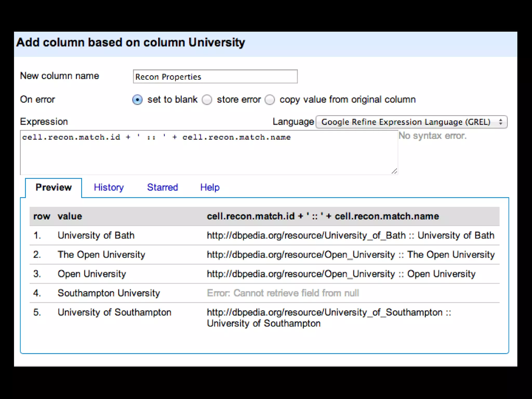The image size is (532, 399).
Task: Select the Preview tab
Action: [x=54, y=187]
